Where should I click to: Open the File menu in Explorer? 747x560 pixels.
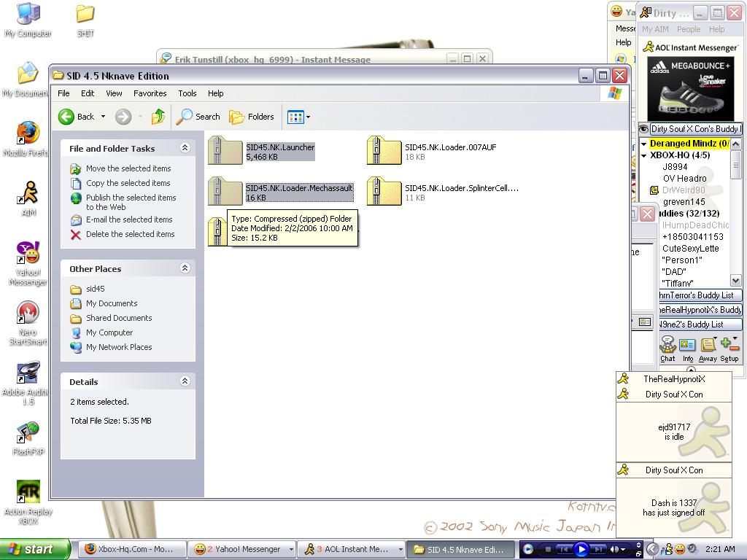click(x=63, y=93)
